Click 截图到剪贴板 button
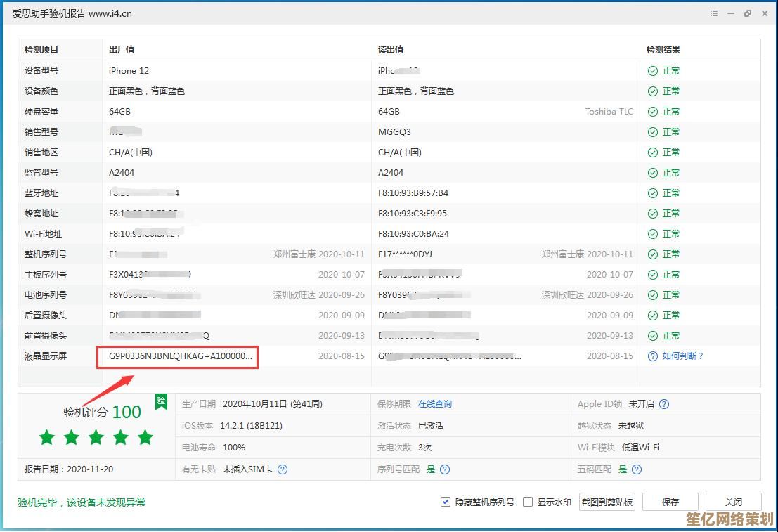Image resolution: width=778 pixels, height=532 pixels. click(x=607, y=502)
